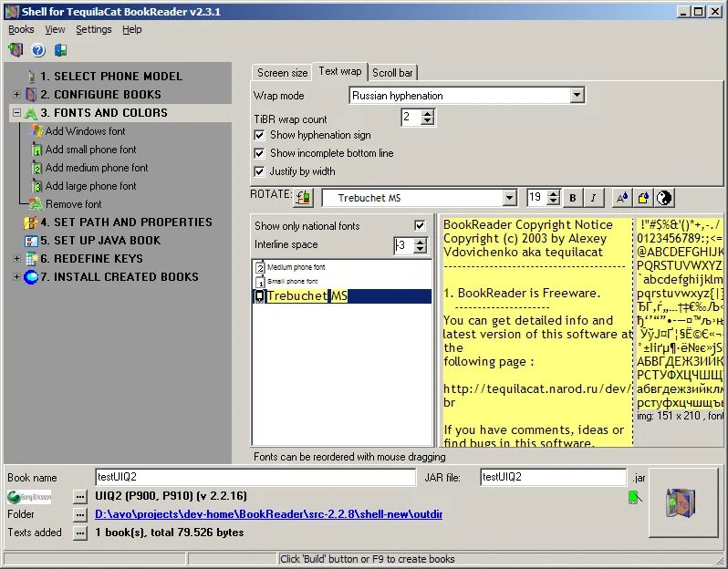Click Add medium phone font icon
This screenshot has height=569, width=728.
click(36, 168)
